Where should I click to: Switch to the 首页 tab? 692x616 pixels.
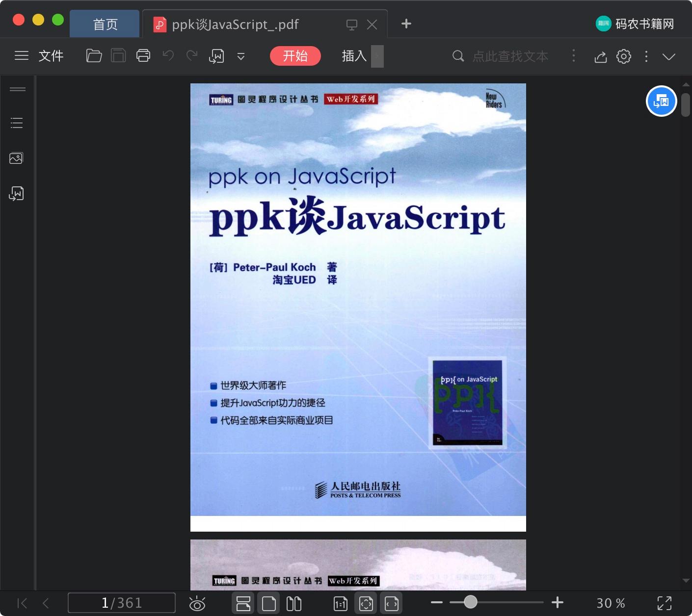105,24
